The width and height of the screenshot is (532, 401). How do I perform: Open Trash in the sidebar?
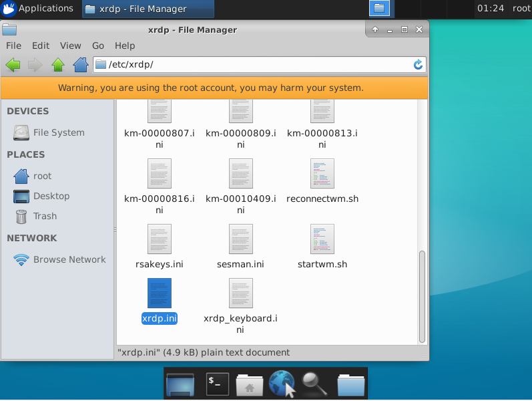(36, 216)
